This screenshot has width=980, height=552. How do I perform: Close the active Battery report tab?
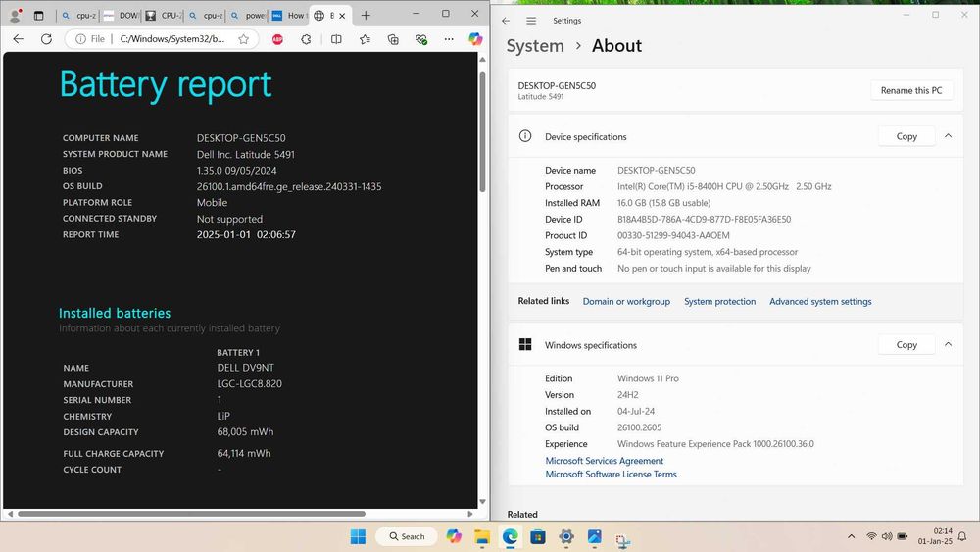tap(342, 16)
